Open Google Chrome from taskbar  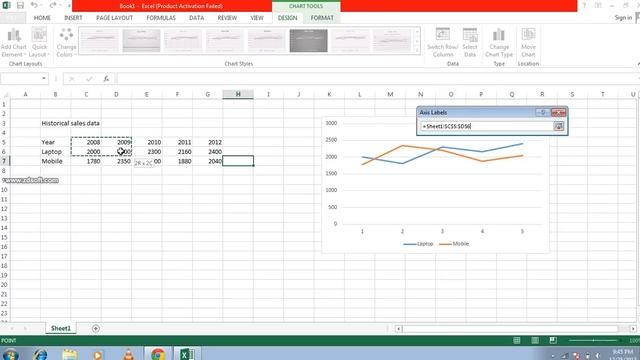(x=158, y=354)
